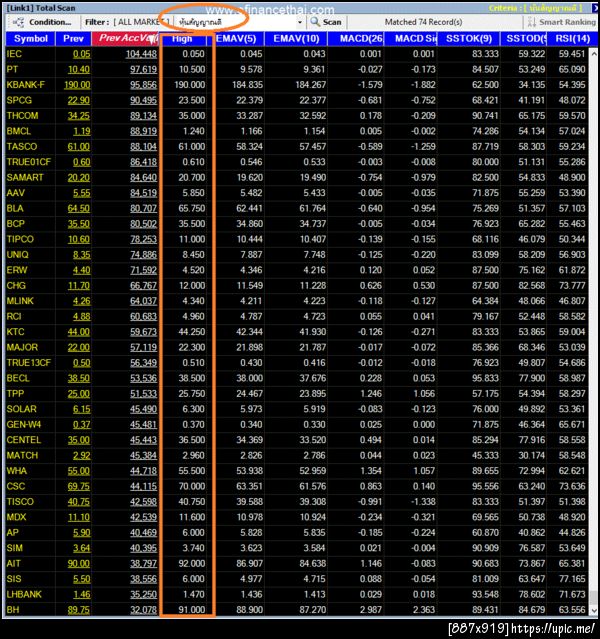Select the BH symbol
600x639 pixels.
click(x=13, y=610)
